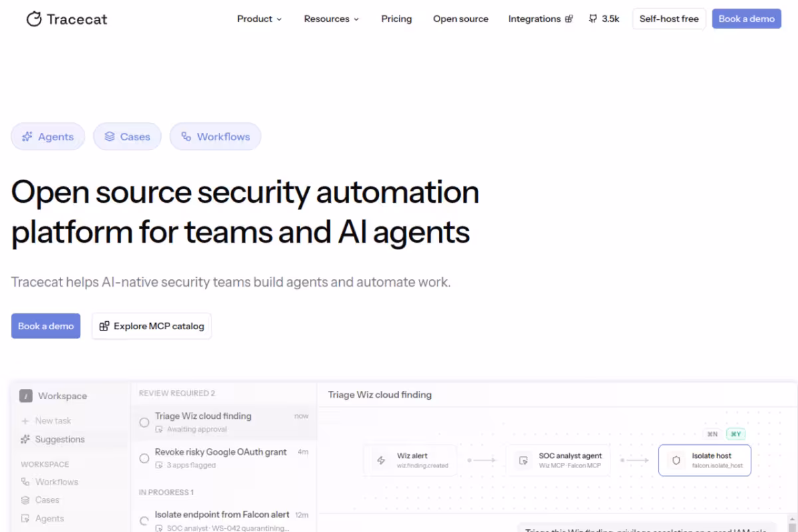Click the Tracecat logo icon
This screenshot has width=798, height=532.
pos(34,19)
